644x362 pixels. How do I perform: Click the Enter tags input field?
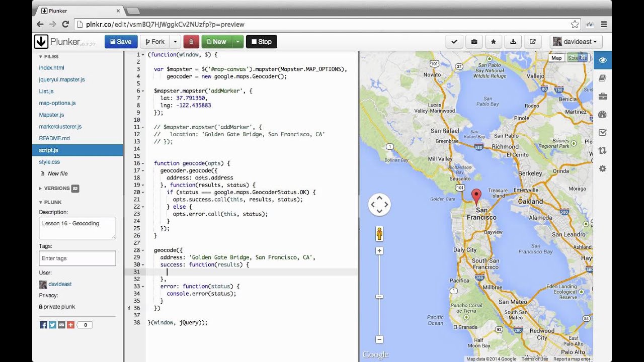(77, 258)
